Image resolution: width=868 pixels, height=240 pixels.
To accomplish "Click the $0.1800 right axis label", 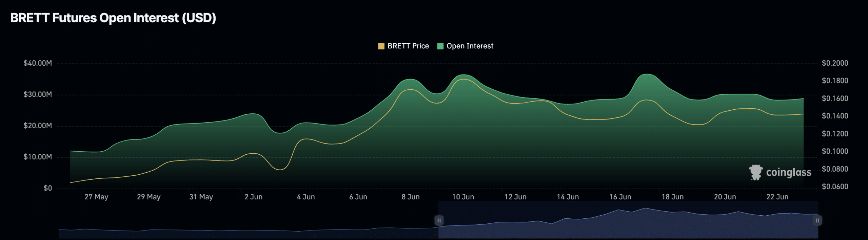I will click(835, 81).
